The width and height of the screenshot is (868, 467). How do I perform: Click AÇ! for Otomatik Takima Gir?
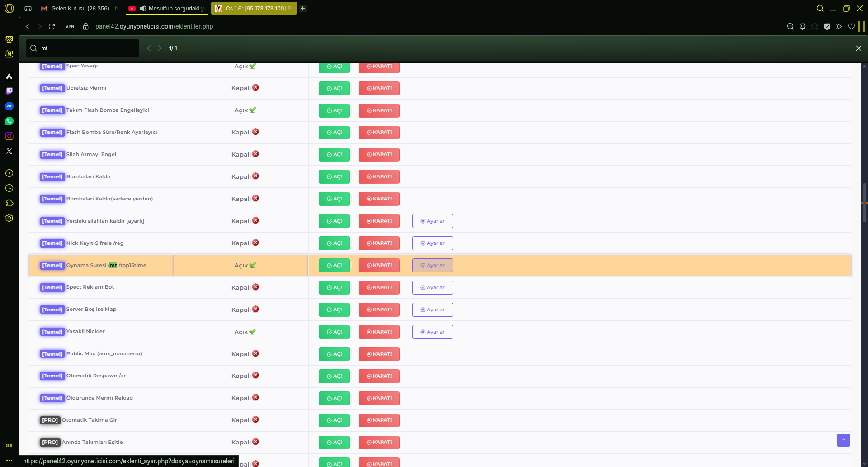tap(334, 420)
